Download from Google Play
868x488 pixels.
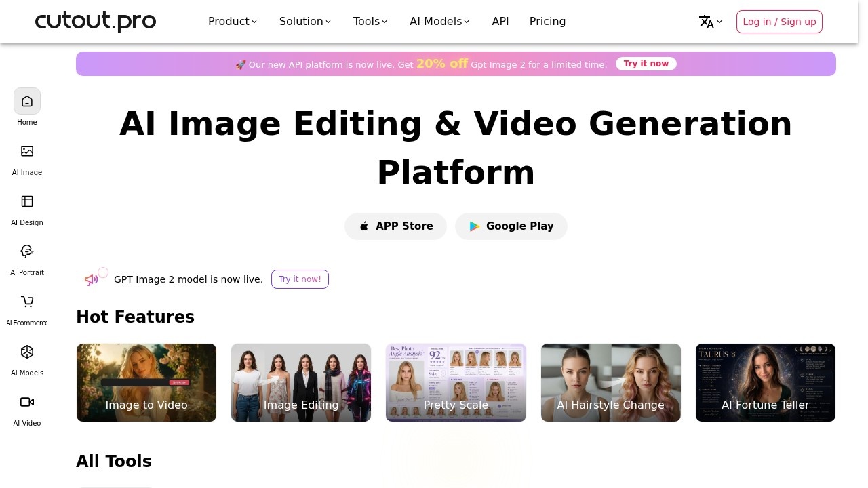coord(511,226)
